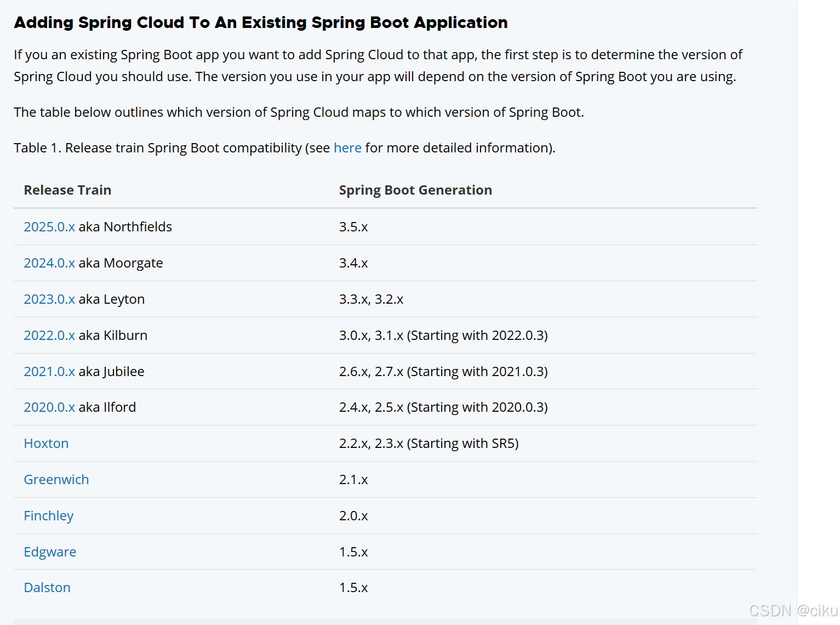Click '3.0.x, 3.1.x (Starting with 2022.0.3)' cell
This screenshot has width=840, height=625.
[443, 336]
